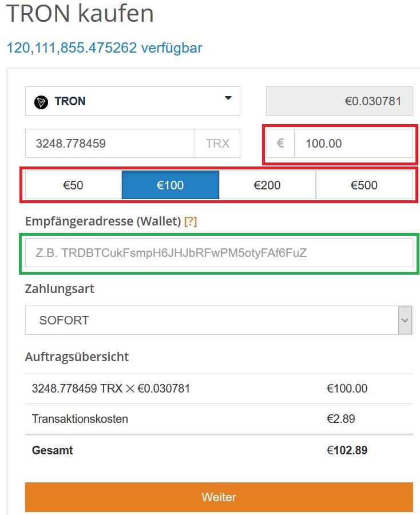Click the TRX currency label
Viewport: 420px width, 515px height.
coord(217,143)
